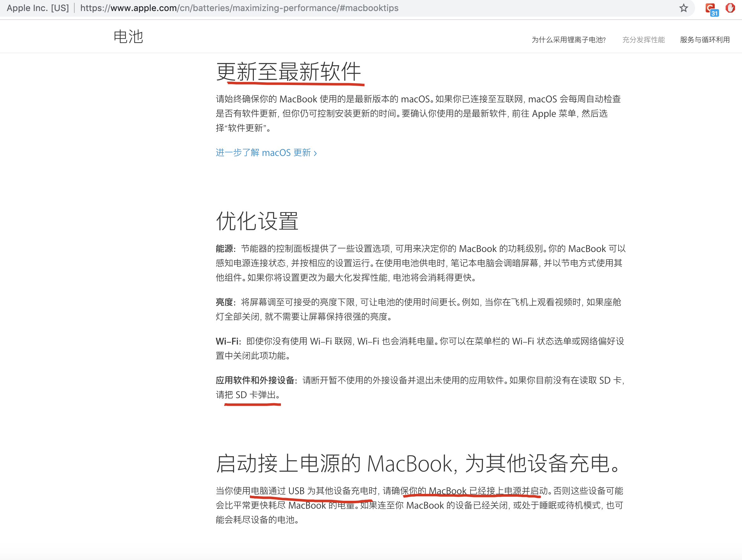This screenshot has height=560, width=742.
Task: Click the bold 能源 label
Action: (225, 249)
